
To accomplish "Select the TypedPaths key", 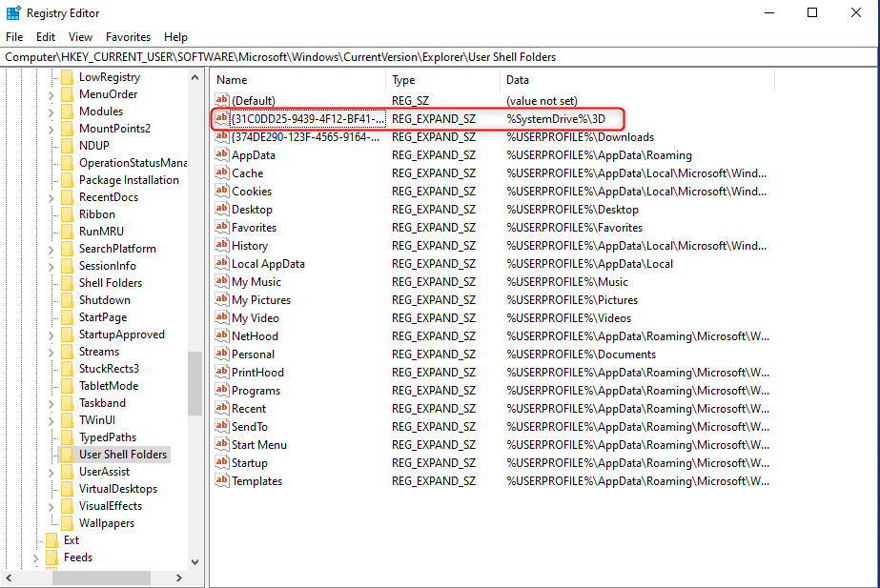I will click(108, 437).
